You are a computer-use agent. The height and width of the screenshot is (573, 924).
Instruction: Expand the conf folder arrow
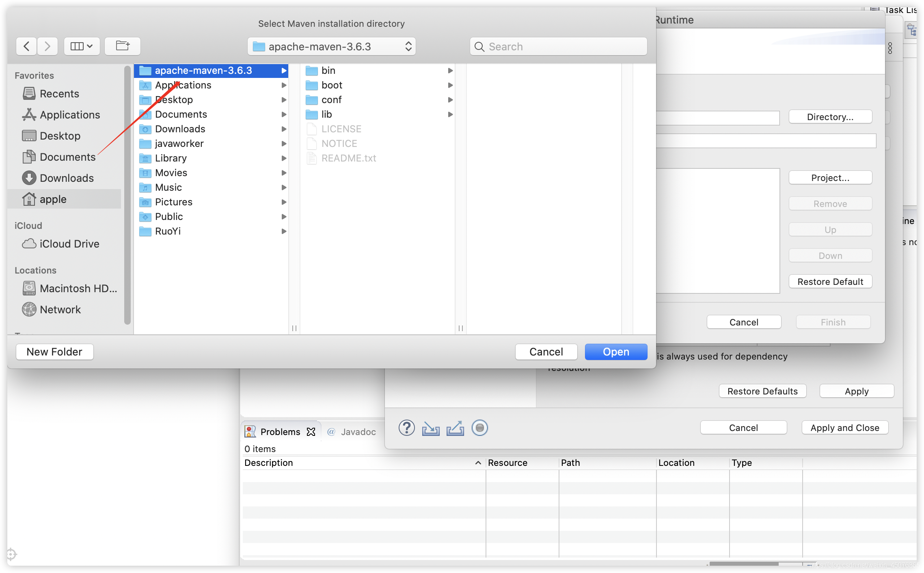point(450,100)
